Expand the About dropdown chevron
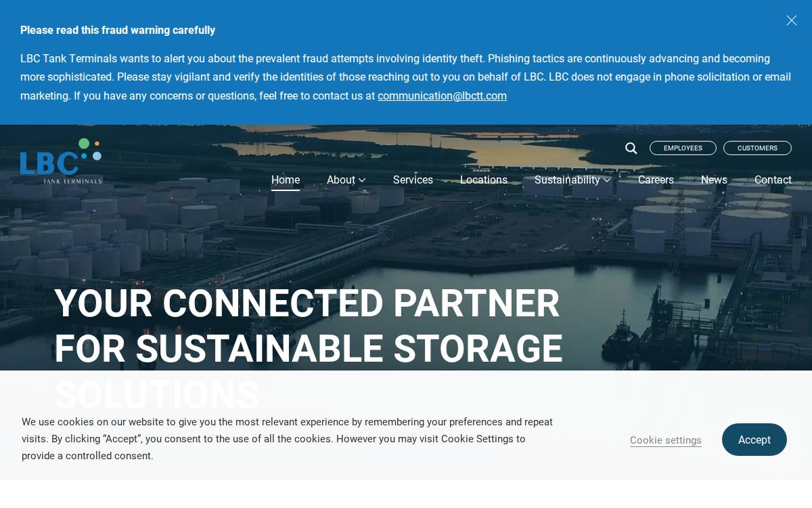This screenshot has width=812, height=508. [362, 180]
